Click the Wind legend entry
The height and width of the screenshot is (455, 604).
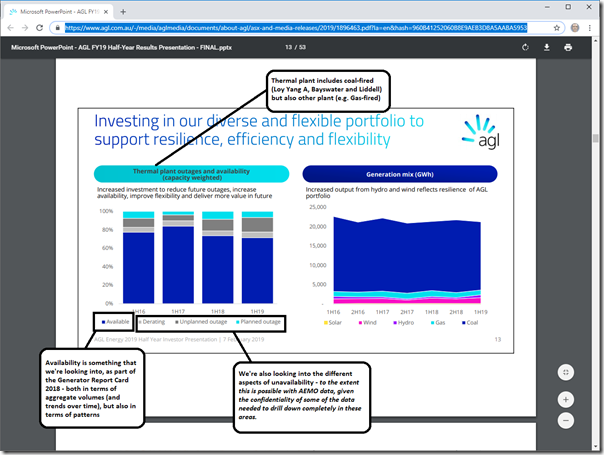[367, 322]
